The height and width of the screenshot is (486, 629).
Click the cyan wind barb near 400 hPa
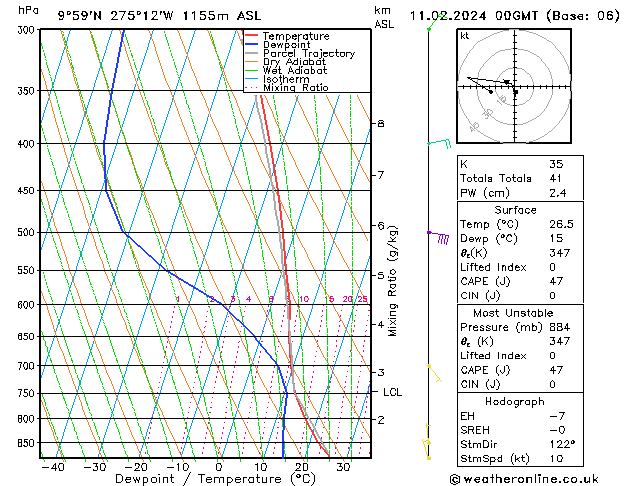(x=438, y=144)
